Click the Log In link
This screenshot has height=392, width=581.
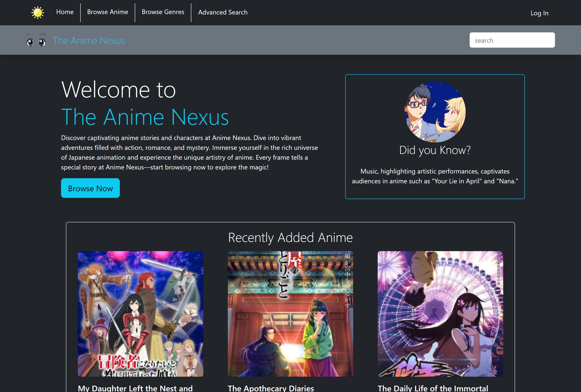click(x=539, y=13)
